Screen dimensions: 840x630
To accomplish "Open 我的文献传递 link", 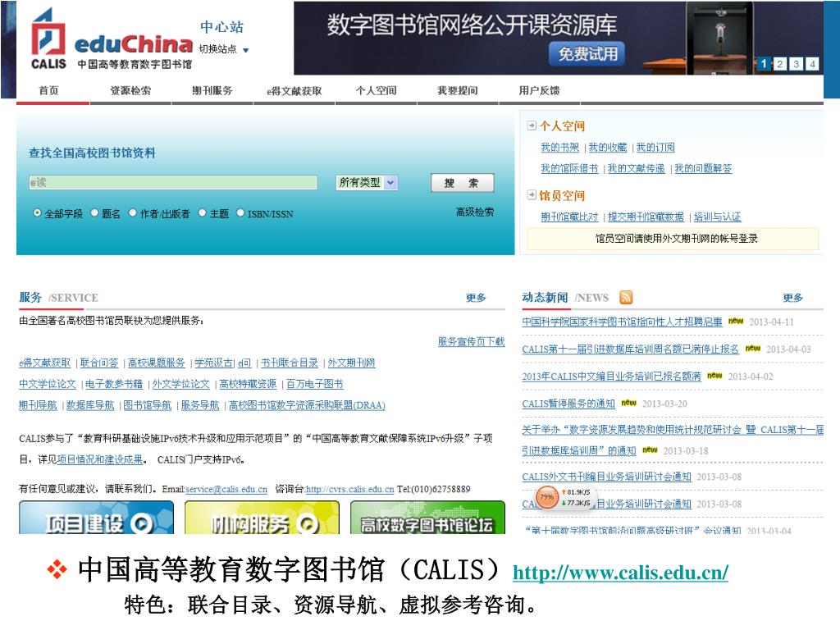I will (x=636, y=168).
